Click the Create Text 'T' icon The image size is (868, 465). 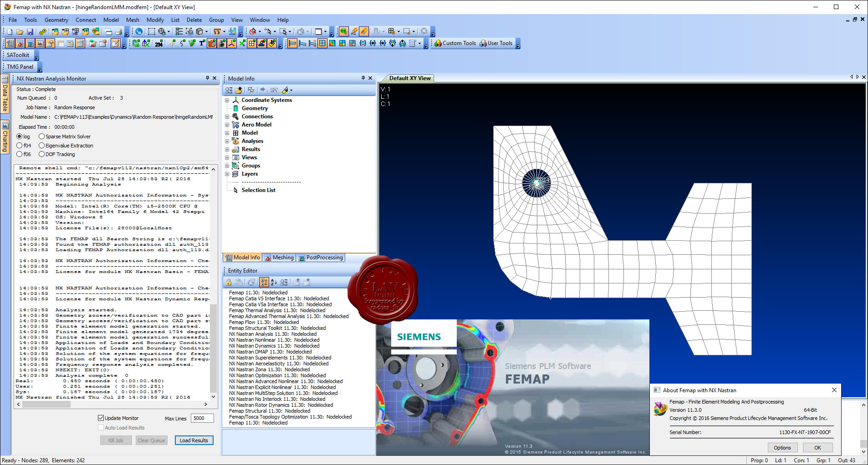point(202,43)
